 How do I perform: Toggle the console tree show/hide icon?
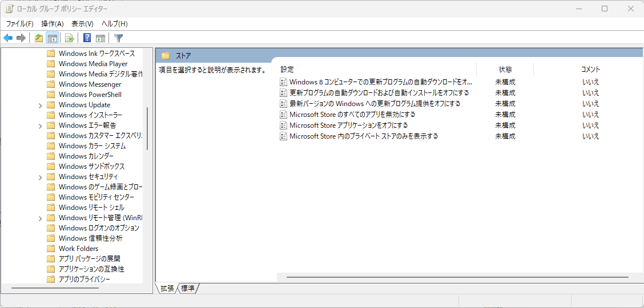click(x=52, y=38)
